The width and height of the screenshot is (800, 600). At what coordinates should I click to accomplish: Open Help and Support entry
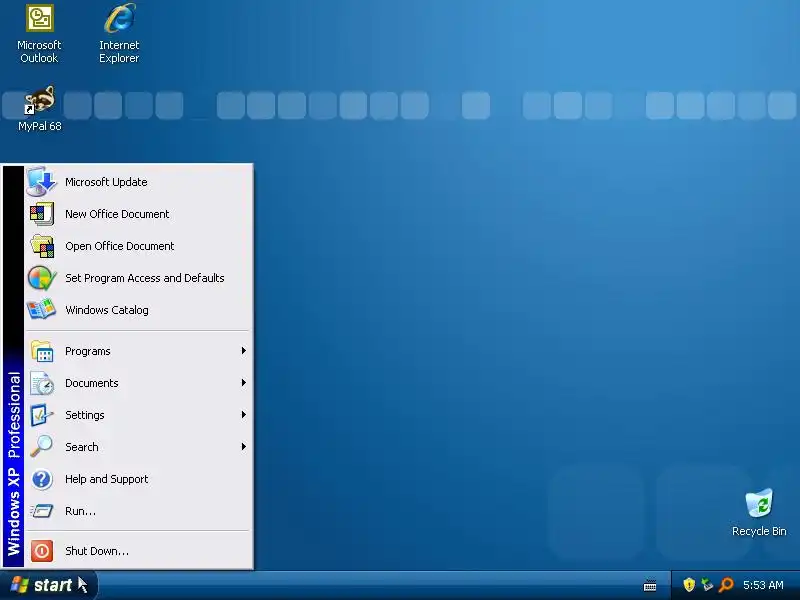click(138, 479)
